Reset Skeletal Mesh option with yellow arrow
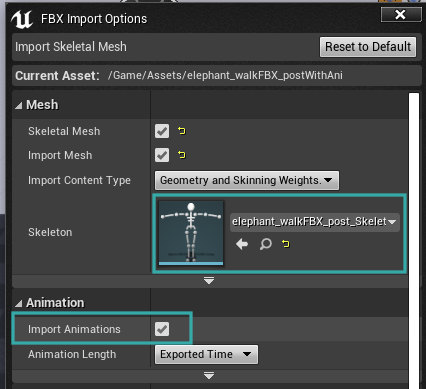 [x=182, y=131]
